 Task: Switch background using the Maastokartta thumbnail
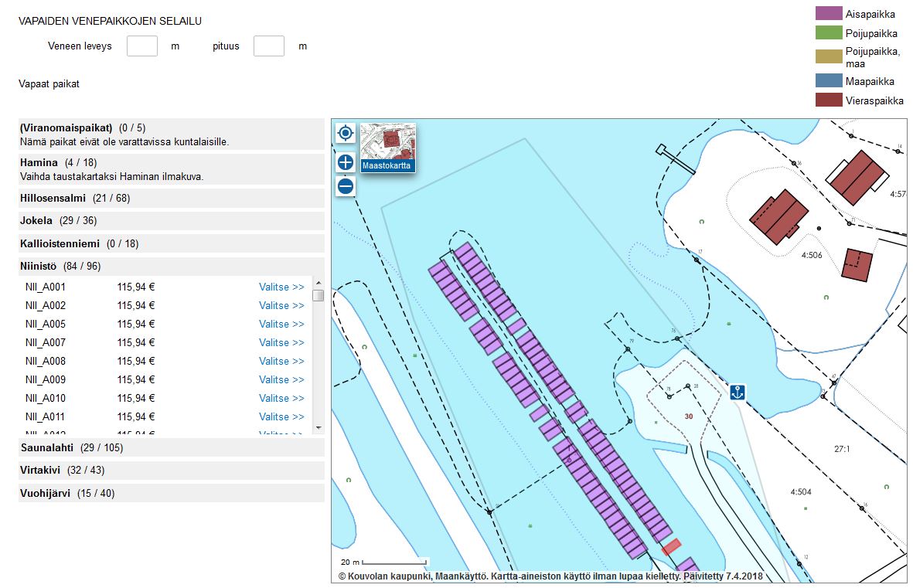pyautogui.click(x=387, y=148)
